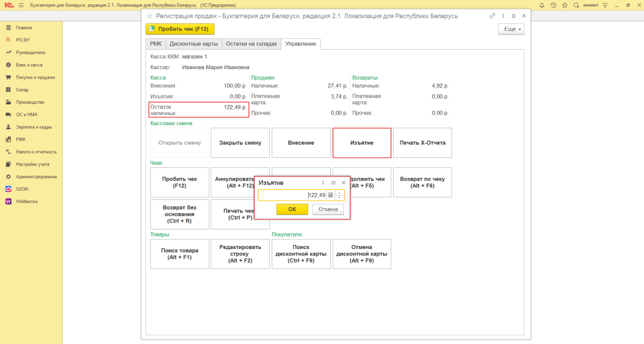
Task: Adjust amount with spinner arrows
Action: tap(339, 195)
